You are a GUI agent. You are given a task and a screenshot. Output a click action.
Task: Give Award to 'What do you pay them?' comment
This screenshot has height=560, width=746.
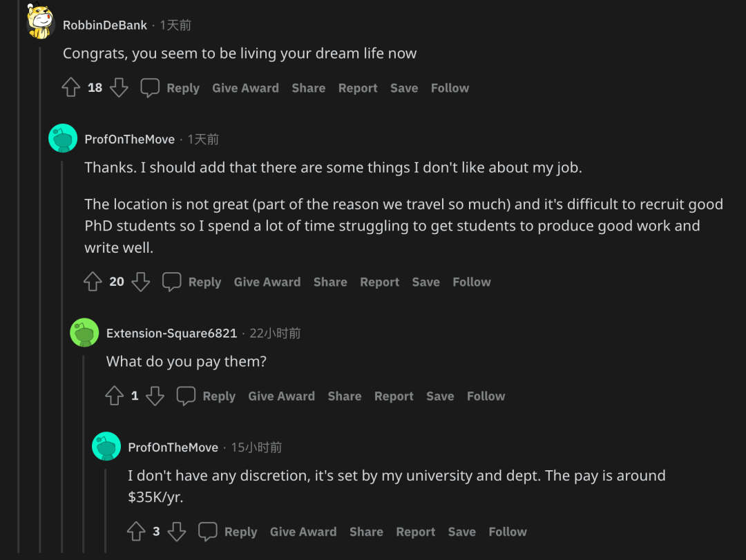[x=281, y=396]
